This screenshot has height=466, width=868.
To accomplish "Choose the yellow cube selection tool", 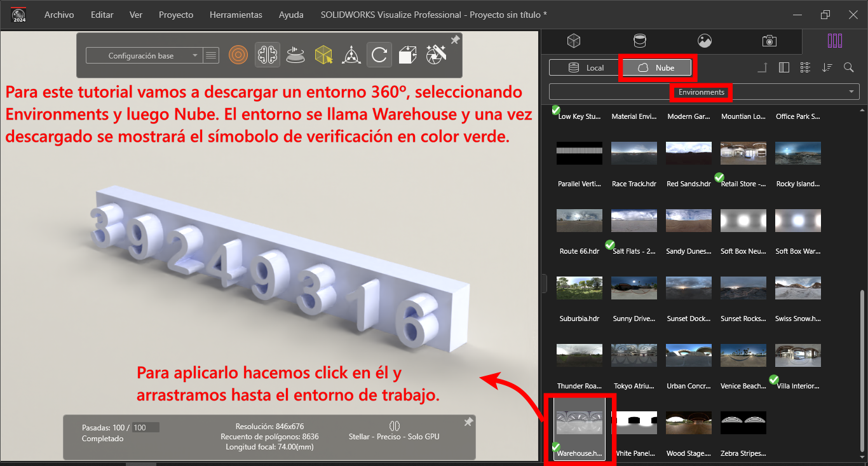I will click(323, 55).
